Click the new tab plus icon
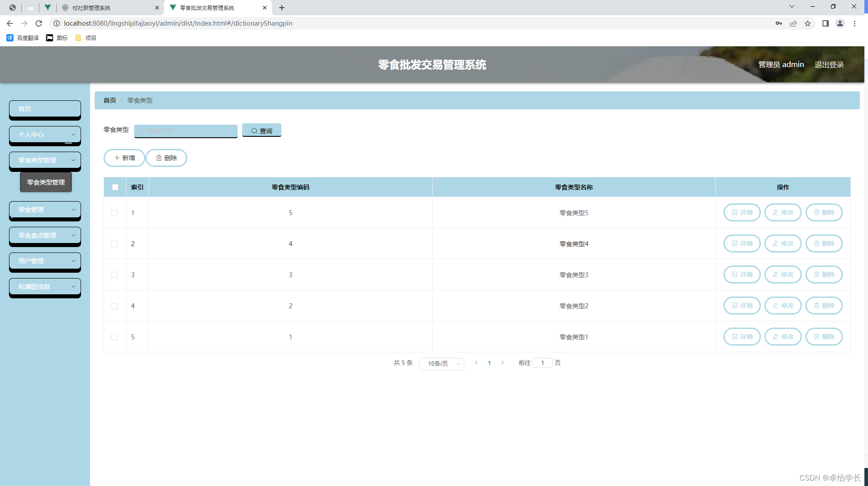Viewport: 868px width, 486px height. pos(282,8)
